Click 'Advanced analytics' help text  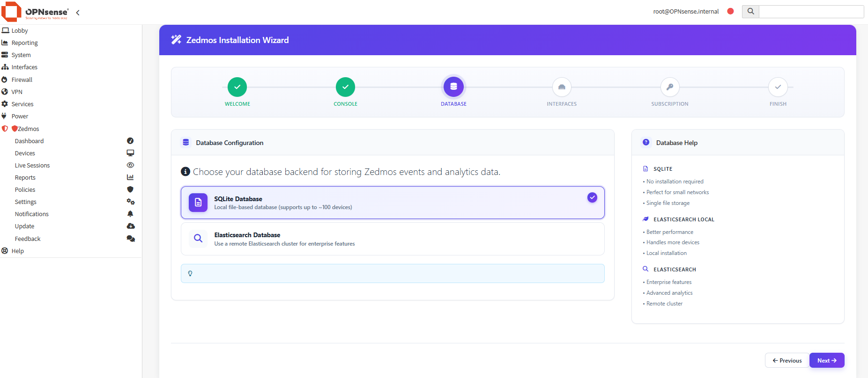669,293
